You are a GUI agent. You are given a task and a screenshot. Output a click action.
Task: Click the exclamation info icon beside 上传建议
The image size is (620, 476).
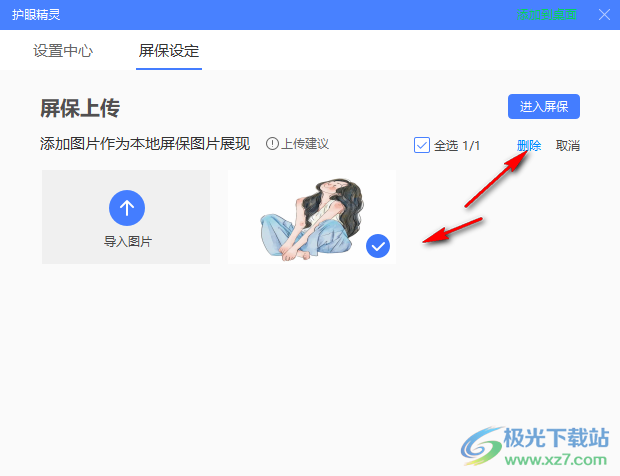pyautogui.click(x=272, y=144)
